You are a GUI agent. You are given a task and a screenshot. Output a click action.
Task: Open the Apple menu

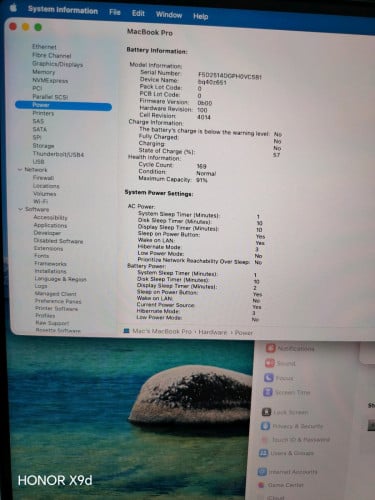click(x=14, y=7)
